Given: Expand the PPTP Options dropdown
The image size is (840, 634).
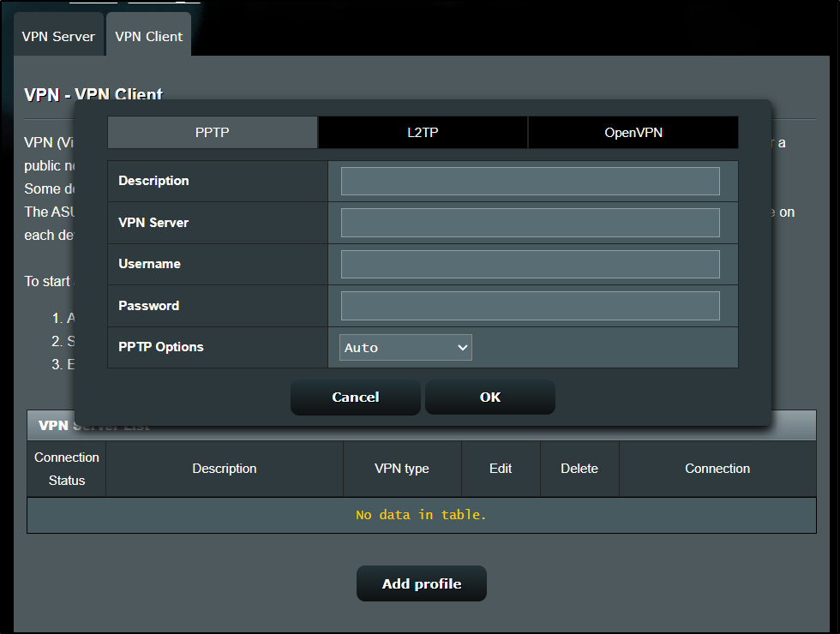Looking at the screenshot, I should point(405,348).
